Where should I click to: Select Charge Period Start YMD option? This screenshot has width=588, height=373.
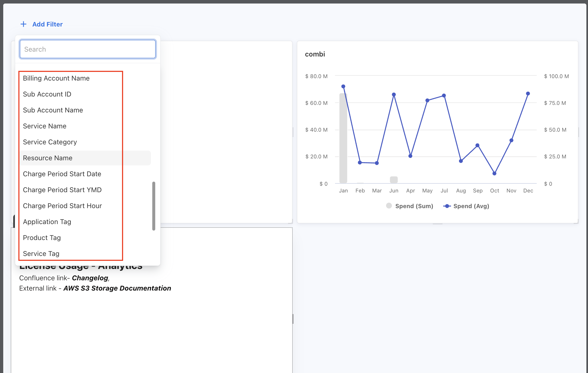62,190
